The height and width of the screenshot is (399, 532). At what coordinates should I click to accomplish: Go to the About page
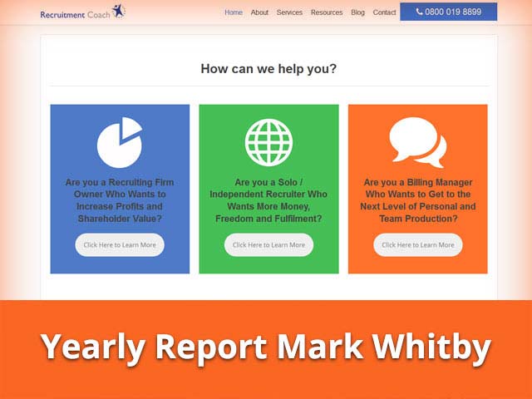[x=259, y=12]
